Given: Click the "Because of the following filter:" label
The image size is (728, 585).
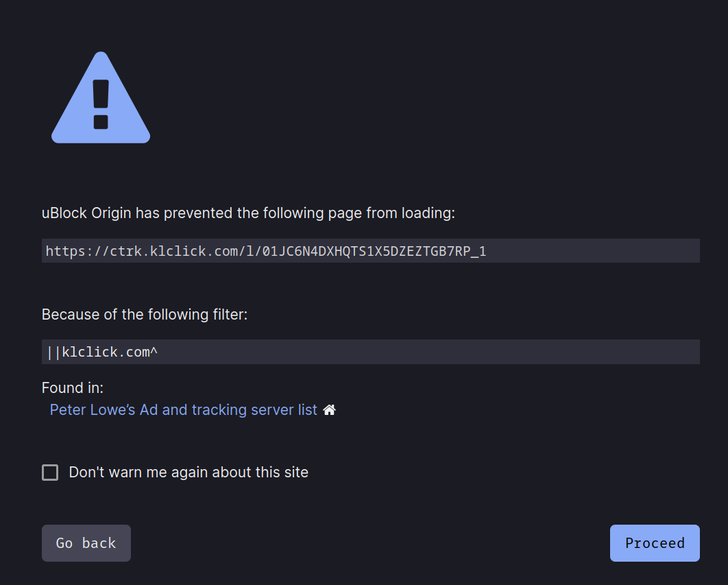Looking at the screenshot, I should (x=145, y=315).
